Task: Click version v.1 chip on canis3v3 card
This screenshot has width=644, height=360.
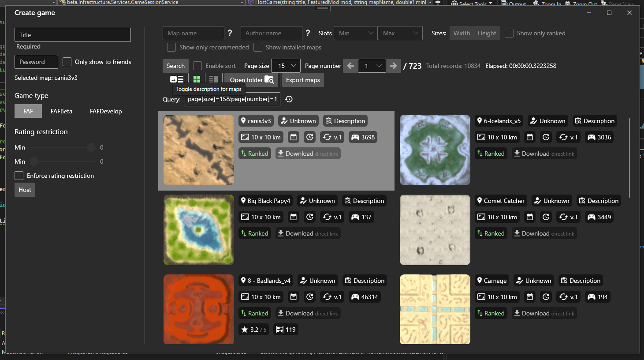Action: click(332, 137)
